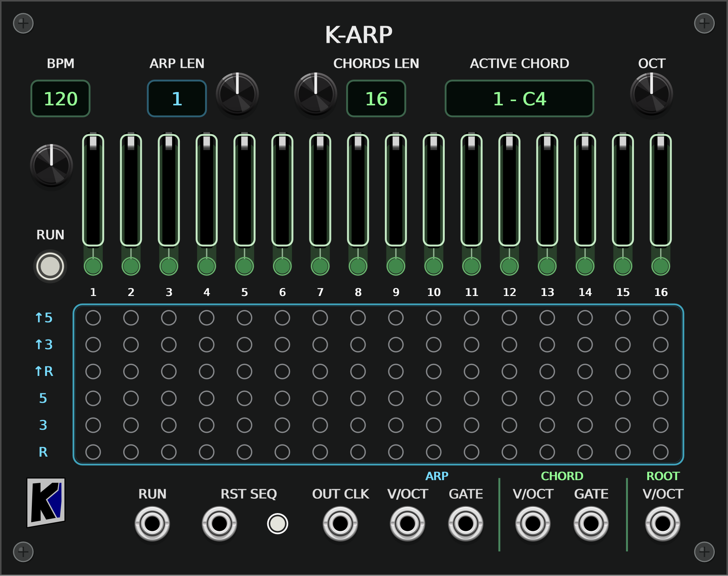Toggle 5 note in column 4

click(207, 398)
